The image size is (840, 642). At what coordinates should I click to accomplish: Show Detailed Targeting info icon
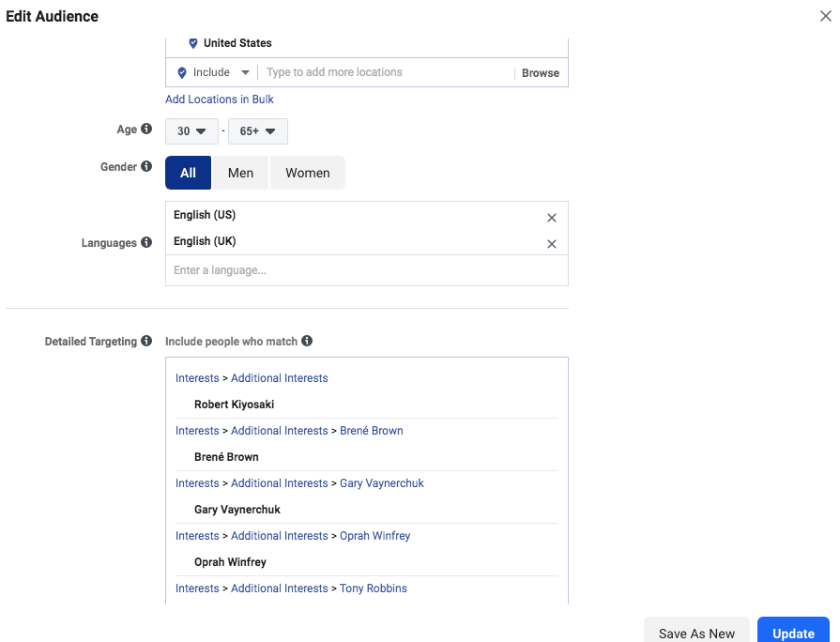[x=146, y=341]
